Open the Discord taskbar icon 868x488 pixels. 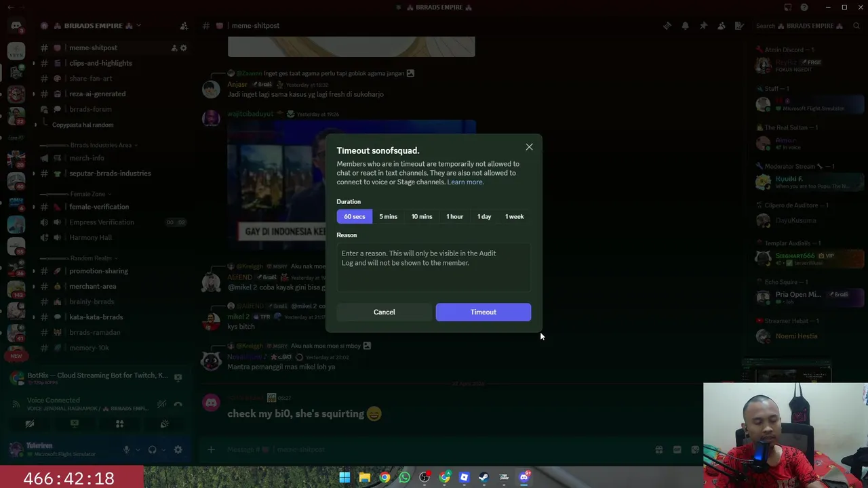point(524,477)
